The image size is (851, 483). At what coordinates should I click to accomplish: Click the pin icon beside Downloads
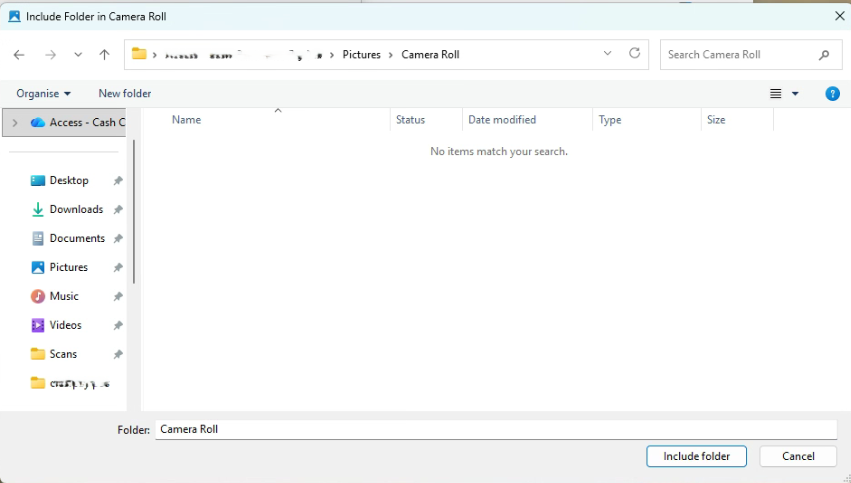pos(118,209)
